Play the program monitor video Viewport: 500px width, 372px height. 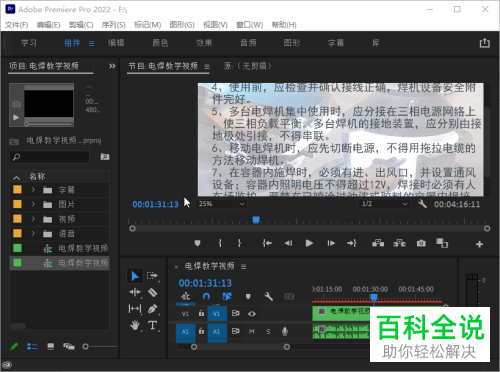(309, 243)
